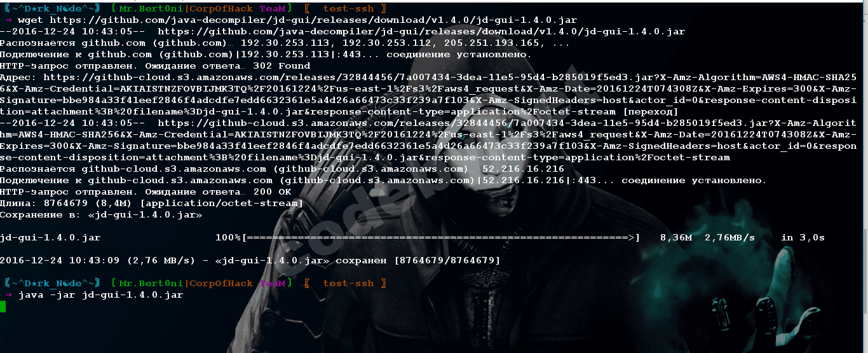The height and width of the screenshot is (353, 868).
Task: Click the github-cloud.s3.amazonaws.com redirect address line
Action: (428, 94)
